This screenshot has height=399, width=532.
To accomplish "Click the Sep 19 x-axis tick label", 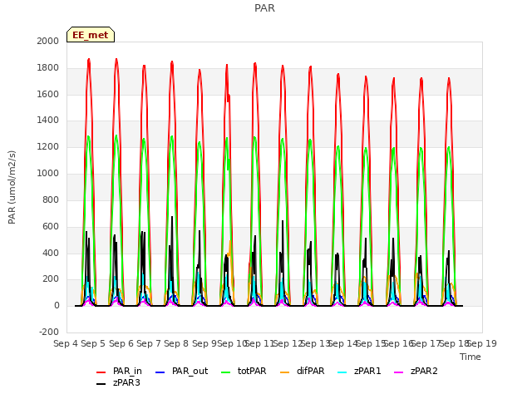I will (482, 343).
